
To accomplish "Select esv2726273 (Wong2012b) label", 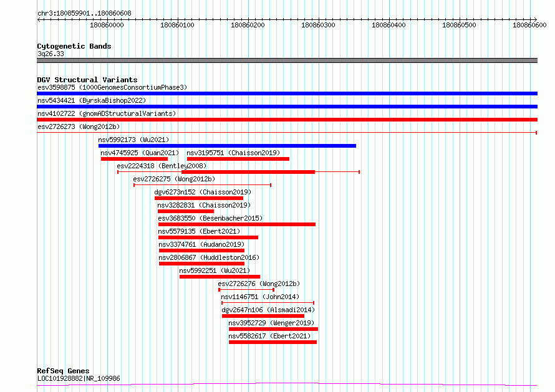I will point(79,127).
